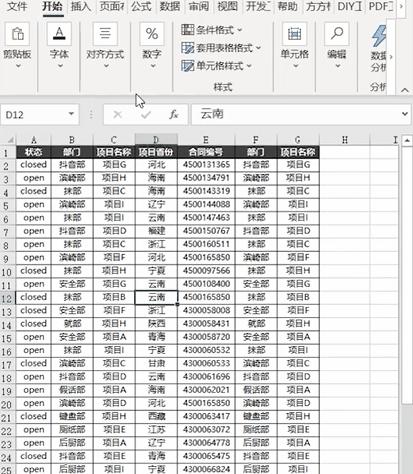The height and width of the screenshot is (474, 413).
Task: Select column D header
Action: click(156, 140)
